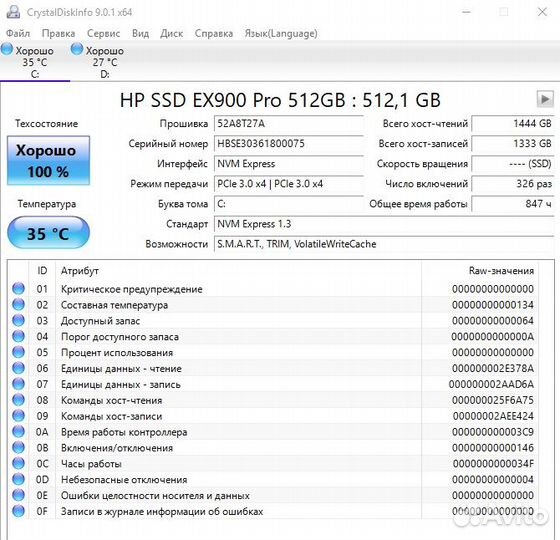Open the Вид menu
This screenshot has width=560, height=540.
tap(140, 34)
